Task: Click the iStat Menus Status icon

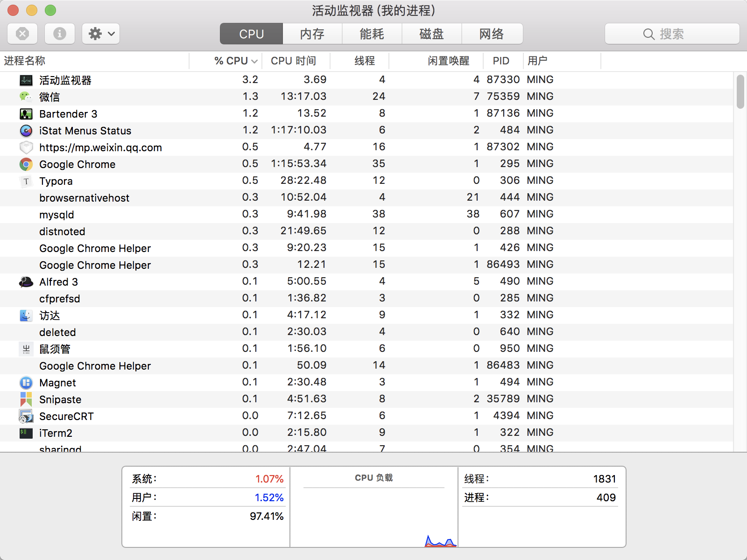Action: click(26, 131)
